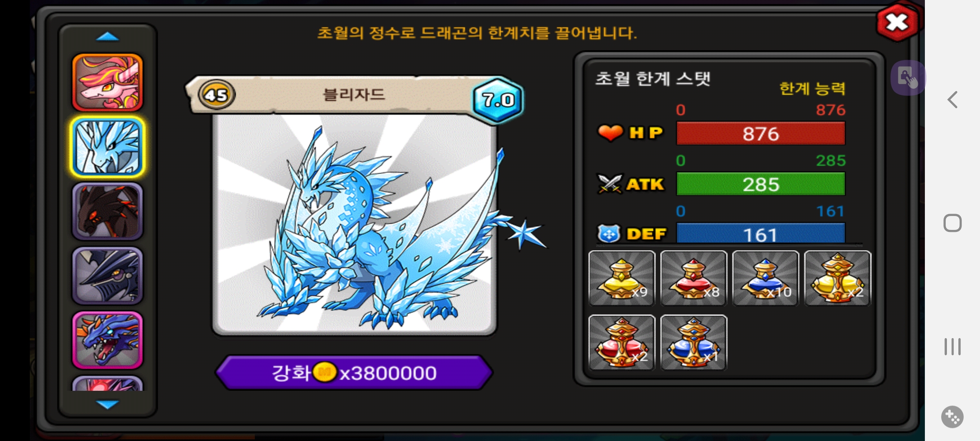980x441 pixels.
Task: Select the highlighted ice dragon portrait
Action: click(x=107, y=147)
